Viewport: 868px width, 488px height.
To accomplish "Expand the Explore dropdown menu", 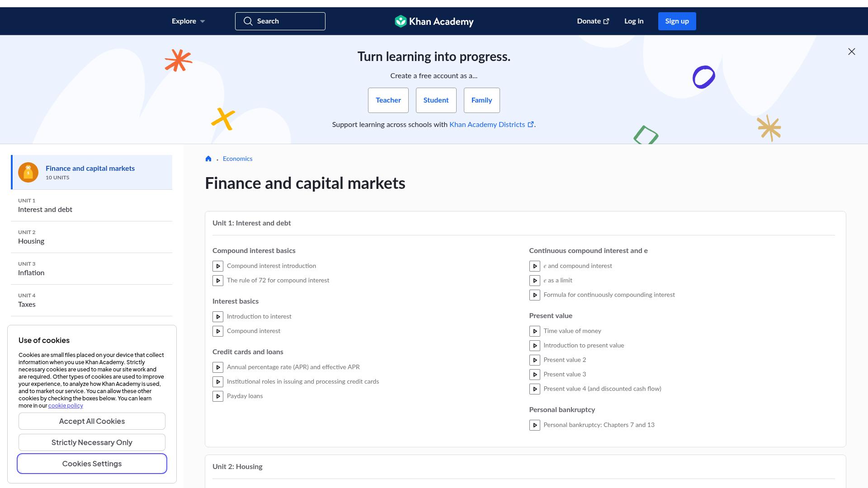I will point(189,21).
